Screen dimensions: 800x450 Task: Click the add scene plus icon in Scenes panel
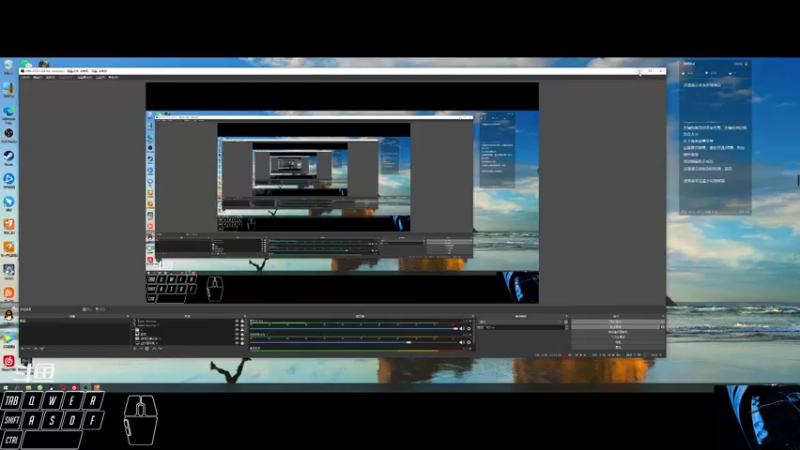(x=22, y=348)
